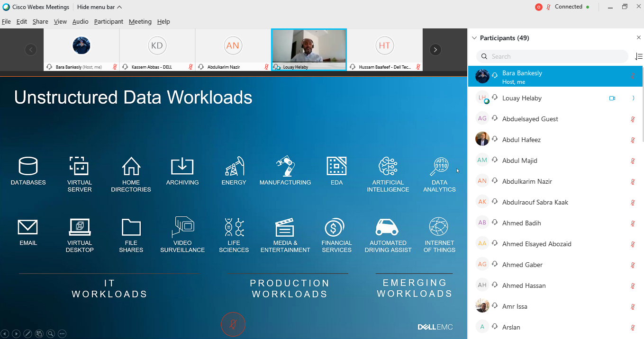644x339 pixels.
Task: Collapse the Participants (49) panel chevron
Action: click(474, 38)
